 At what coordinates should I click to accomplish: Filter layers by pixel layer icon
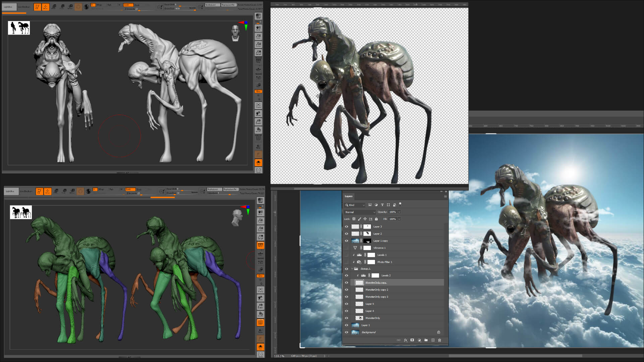pos(370,205)
